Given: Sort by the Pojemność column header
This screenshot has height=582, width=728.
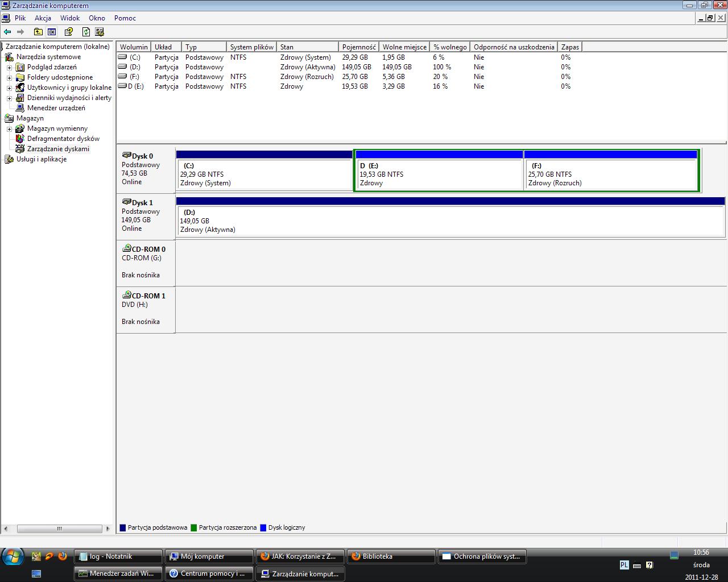Looking at the screenshot, I should tap(359, 47).
